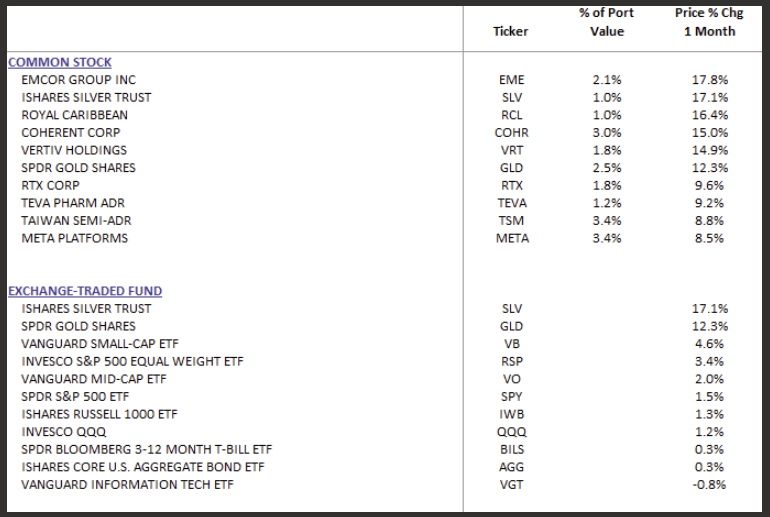Click the TSM ticker symbol

pos(510,221)
